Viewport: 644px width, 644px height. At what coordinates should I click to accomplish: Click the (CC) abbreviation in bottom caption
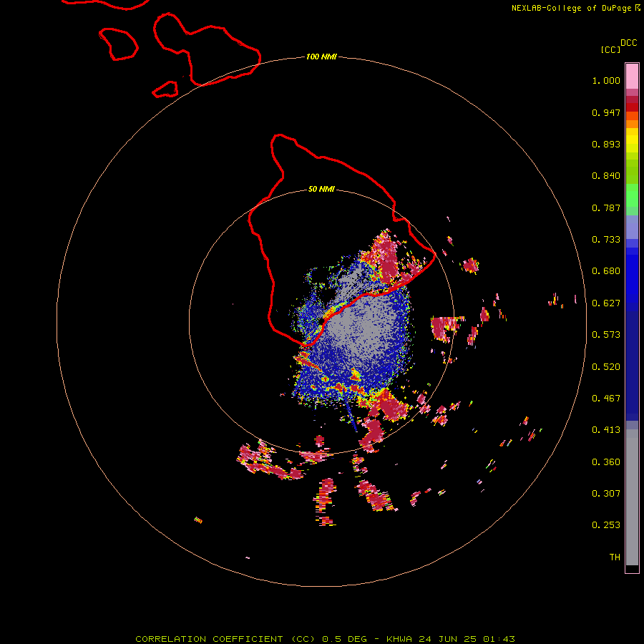pyautogui.click(x=303, y=639)
